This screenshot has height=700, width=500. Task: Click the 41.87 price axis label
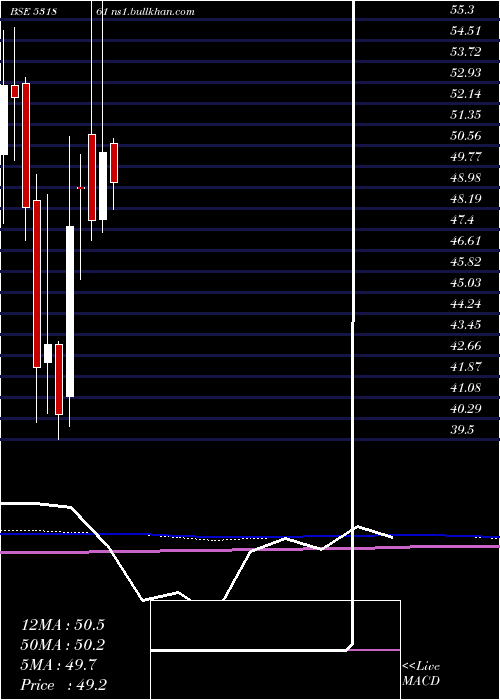click(x=465, y=367)
